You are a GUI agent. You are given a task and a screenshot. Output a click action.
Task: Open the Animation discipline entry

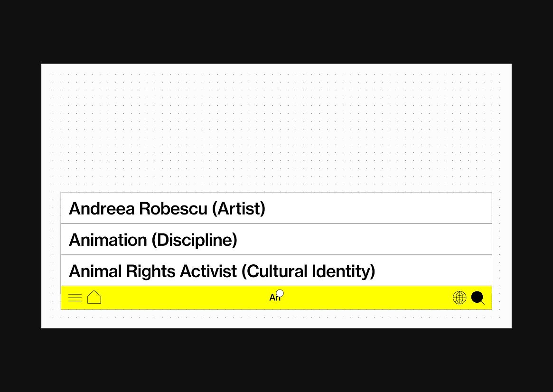coord(153,240)
